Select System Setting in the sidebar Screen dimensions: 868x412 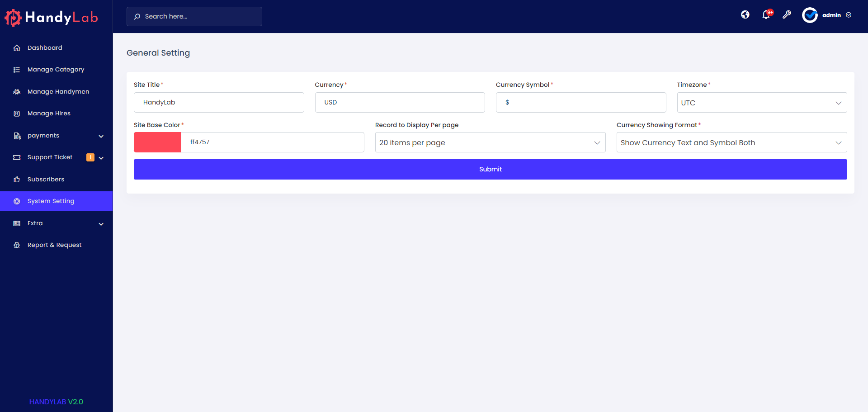tap(51, 201)
